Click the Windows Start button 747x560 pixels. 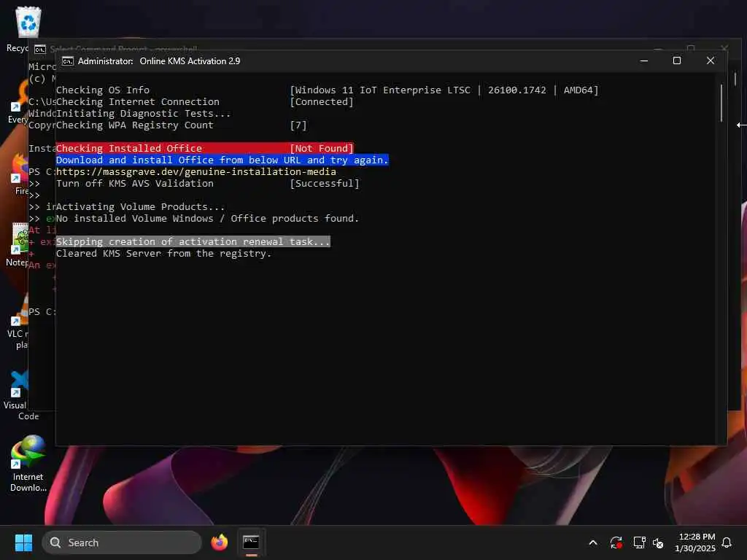tap(23, 542)
